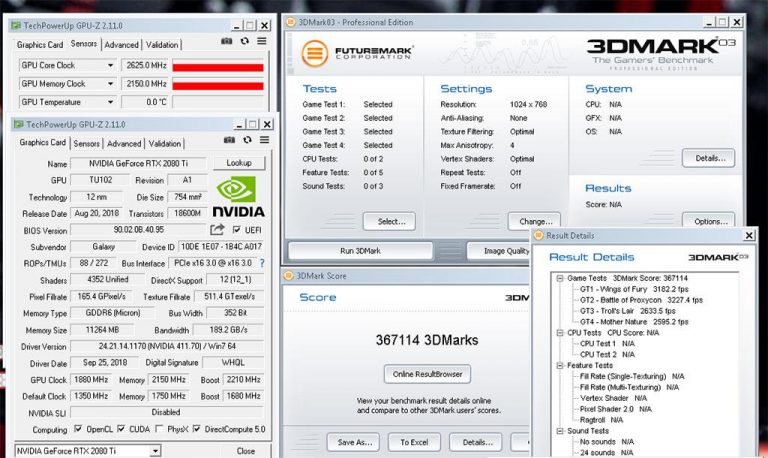The height and width of the screenshot is (458, 768).
Task: Click the 3DMark Score window title icon
Action: pyautogui.click(x=288, y=276)
